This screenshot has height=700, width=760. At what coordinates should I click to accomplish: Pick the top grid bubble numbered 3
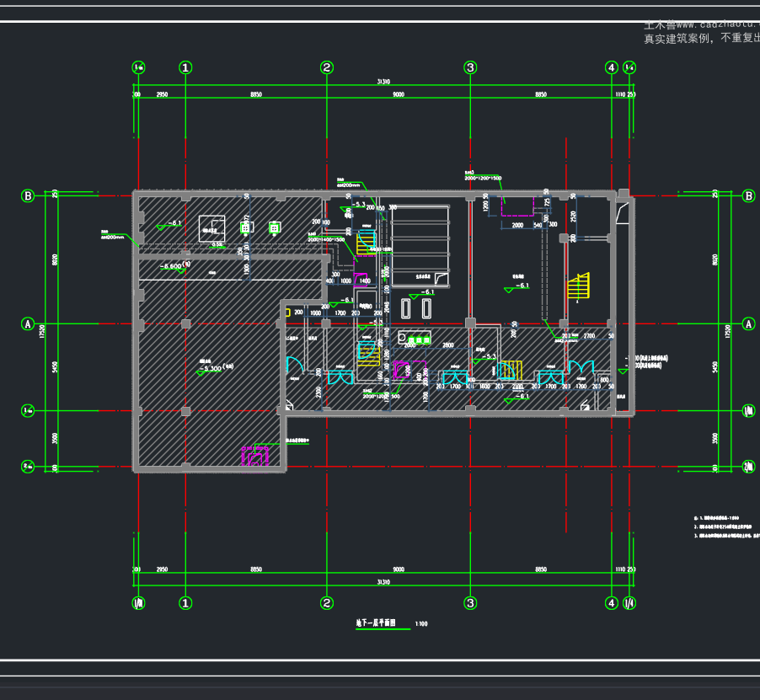470,67
